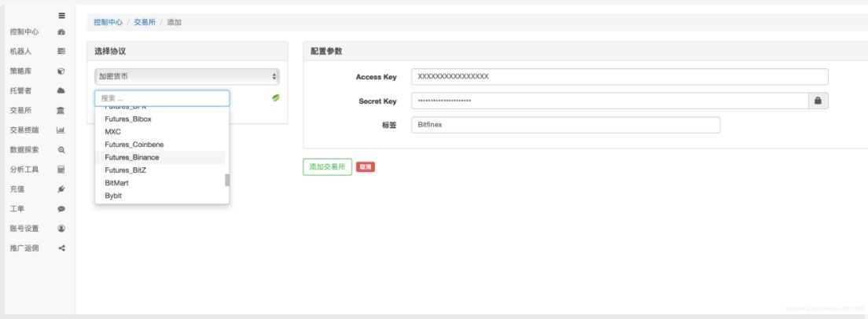The height and width of the screenshot is (319, 868).
Task: Click the 账号设置 user icon
Action: click(x=61, y=229)
